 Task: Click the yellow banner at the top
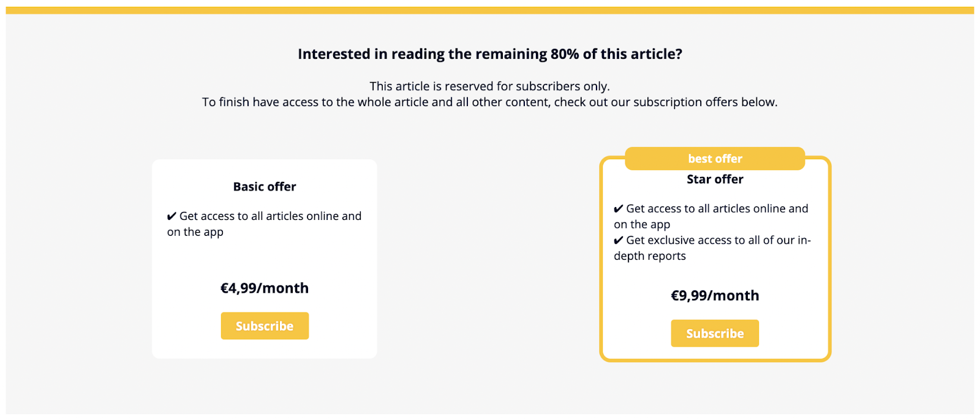coord(490,9)
